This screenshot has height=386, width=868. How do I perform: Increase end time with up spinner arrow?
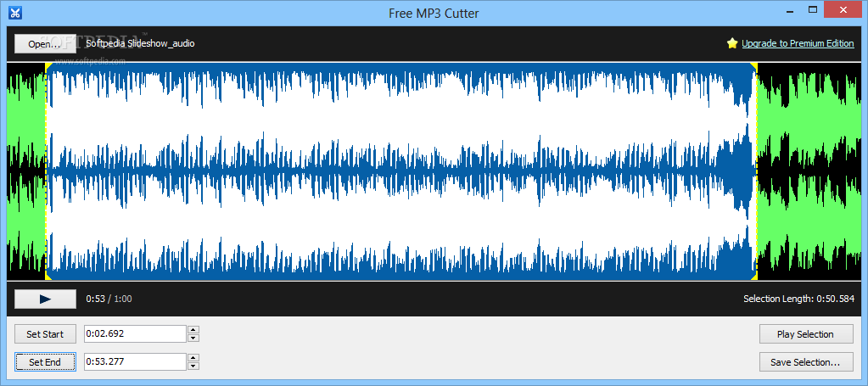tap(193, 358)
